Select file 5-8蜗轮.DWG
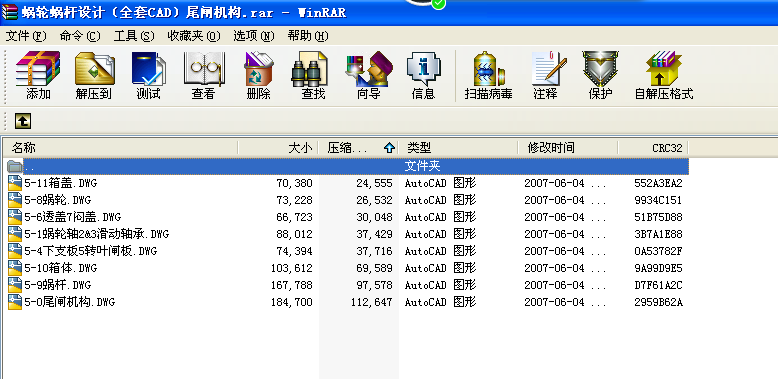The height and width of the screenshot is (379, 778). click(58, 200)
